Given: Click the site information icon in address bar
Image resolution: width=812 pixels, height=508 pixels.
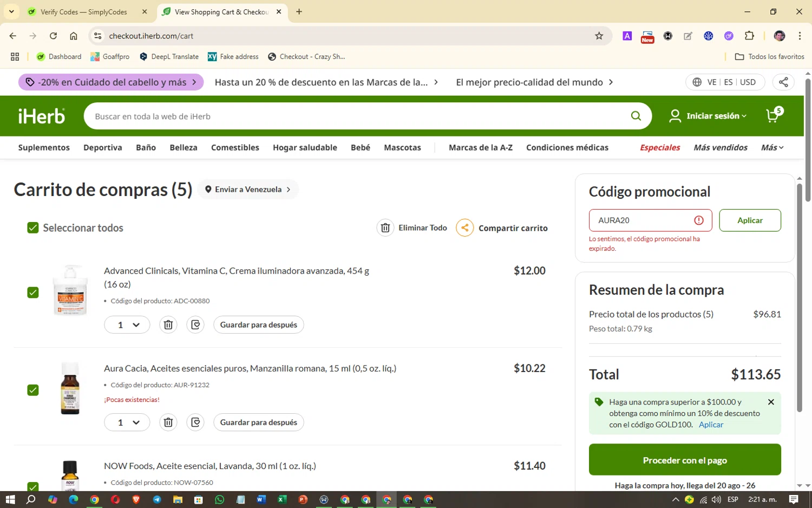Looking at the screenshot, I should pos(97,36).
